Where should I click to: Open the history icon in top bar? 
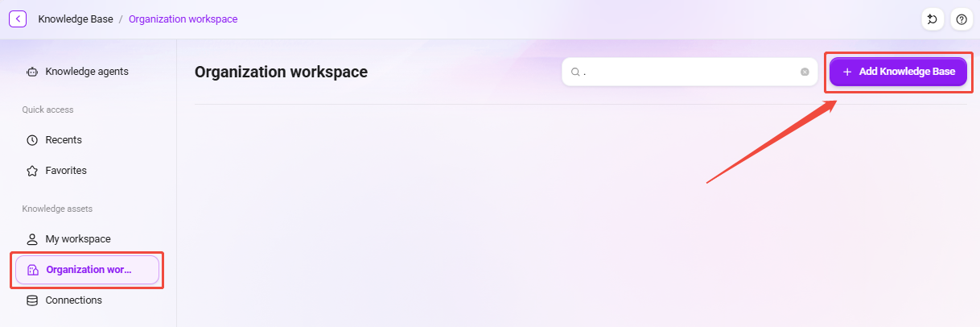[933, 19]
